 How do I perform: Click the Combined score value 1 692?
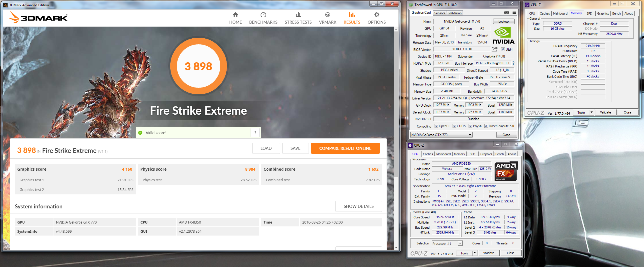click(x=373, y=169)
